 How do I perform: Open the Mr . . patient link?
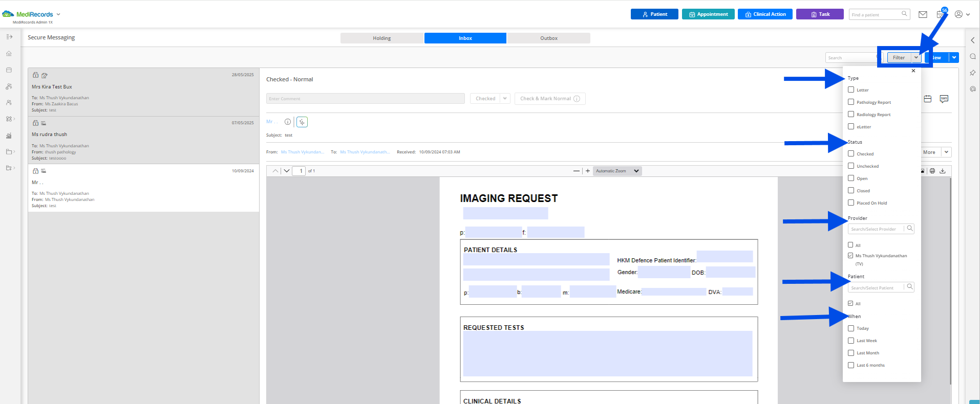tap(272, 122)
